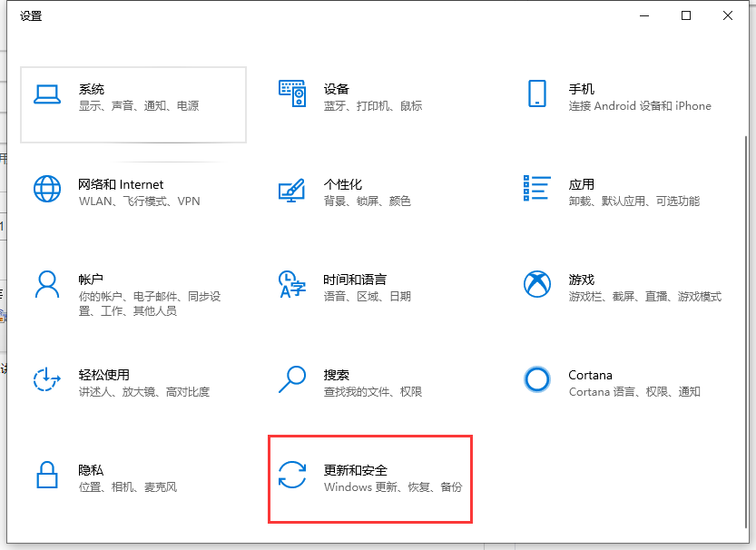The height and width of the screenshot is (550, 756).
Task: Open the 帐户 person icon
Action: pyautogui.click(x=47, y=284)
